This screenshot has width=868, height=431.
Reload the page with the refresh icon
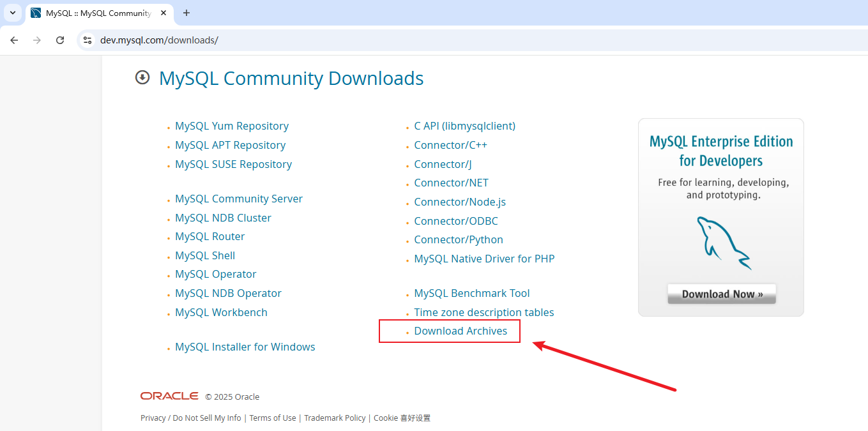coord(60,40)
